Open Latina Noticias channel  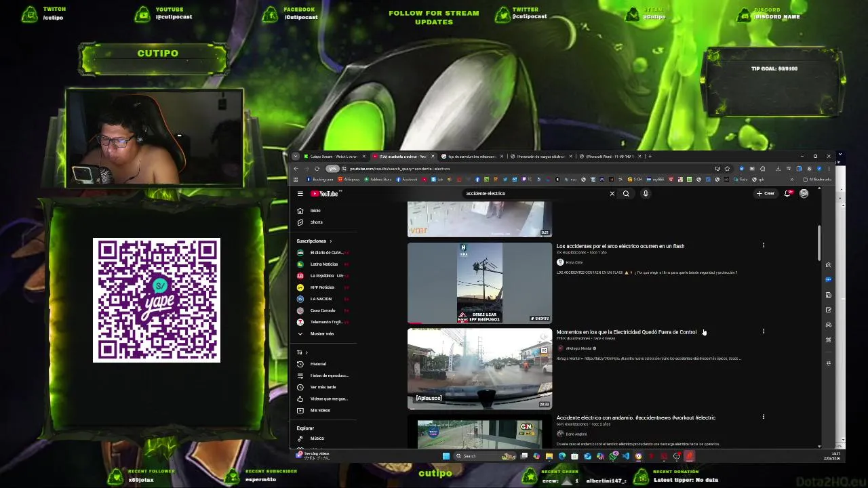click(x=323, y=264)
